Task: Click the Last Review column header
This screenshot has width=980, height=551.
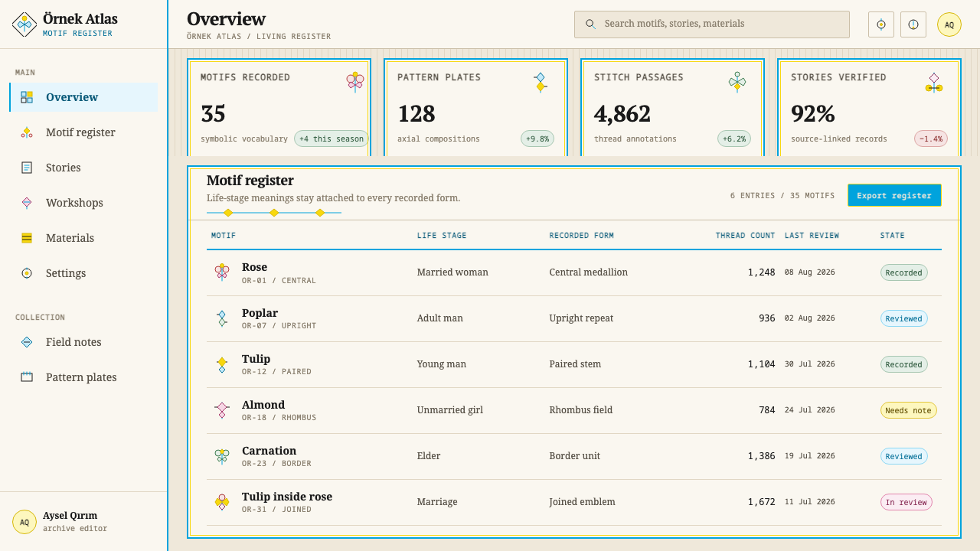Action: (x=812, y=236)
